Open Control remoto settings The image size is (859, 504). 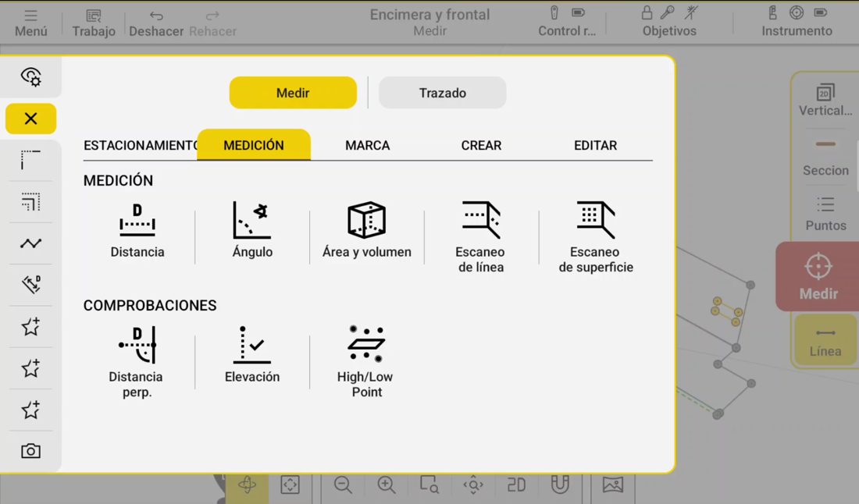pos(567,23)
